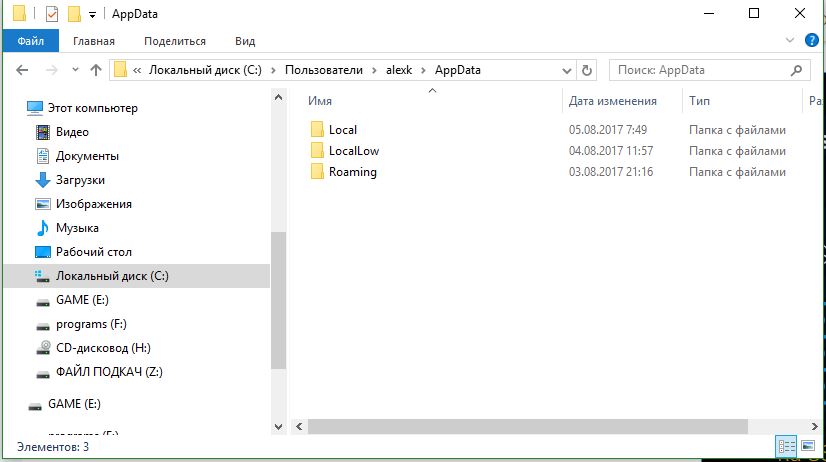826x462 pixels.
Task: Go forward with the right arrow
Action: [52, 70]
